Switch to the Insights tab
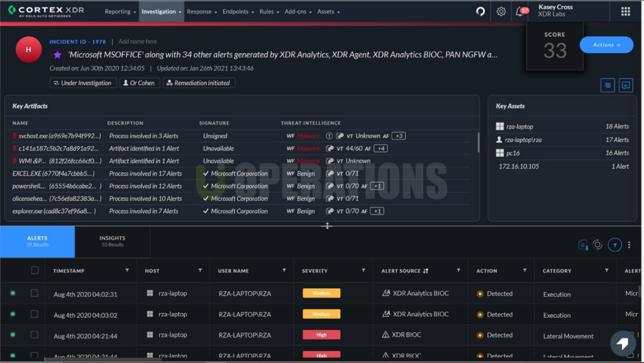 click(x=113, y=242)
